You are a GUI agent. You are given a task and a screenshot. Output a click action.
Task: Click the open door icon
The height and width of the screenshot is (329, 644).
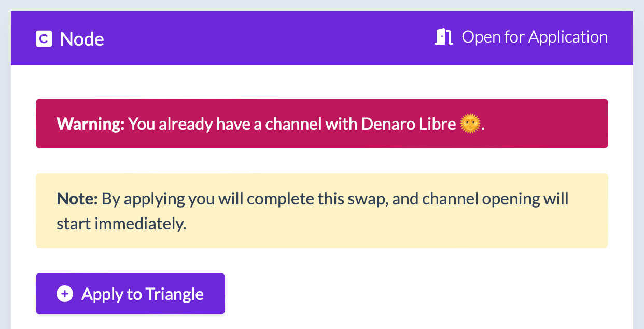[x=443, y=37]
